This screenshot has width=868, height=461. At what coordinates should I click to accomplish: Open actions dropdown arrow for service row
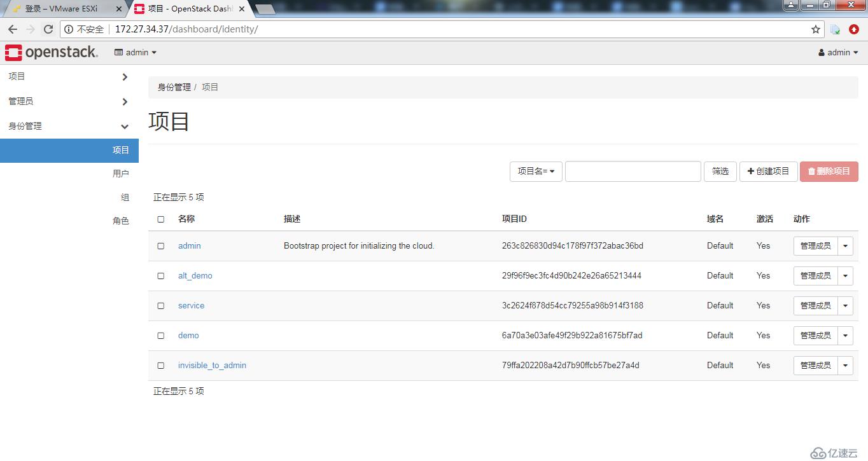(846, 306)
